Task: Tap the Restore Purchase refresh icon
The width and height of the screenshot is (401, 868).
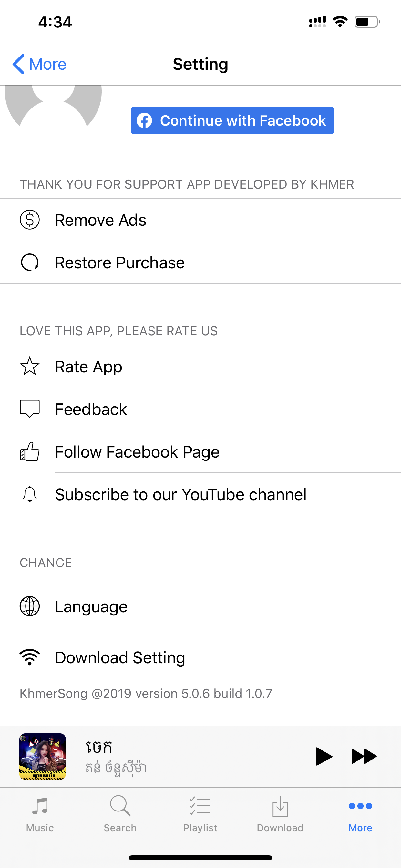Action: tap(30, 263)
